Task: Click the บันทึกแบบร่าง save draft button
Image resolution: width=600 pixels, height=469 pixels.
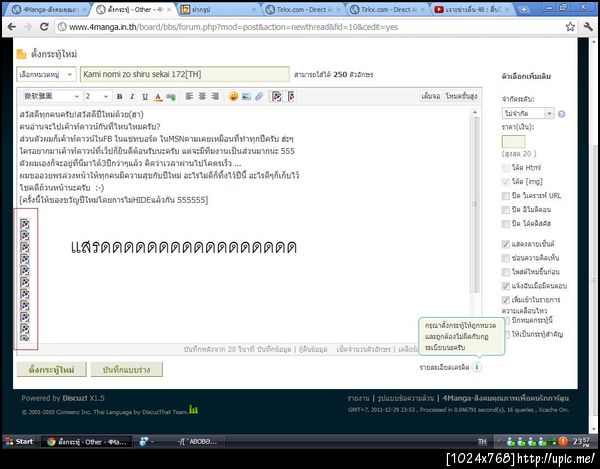Action: (x=127, y=370)
